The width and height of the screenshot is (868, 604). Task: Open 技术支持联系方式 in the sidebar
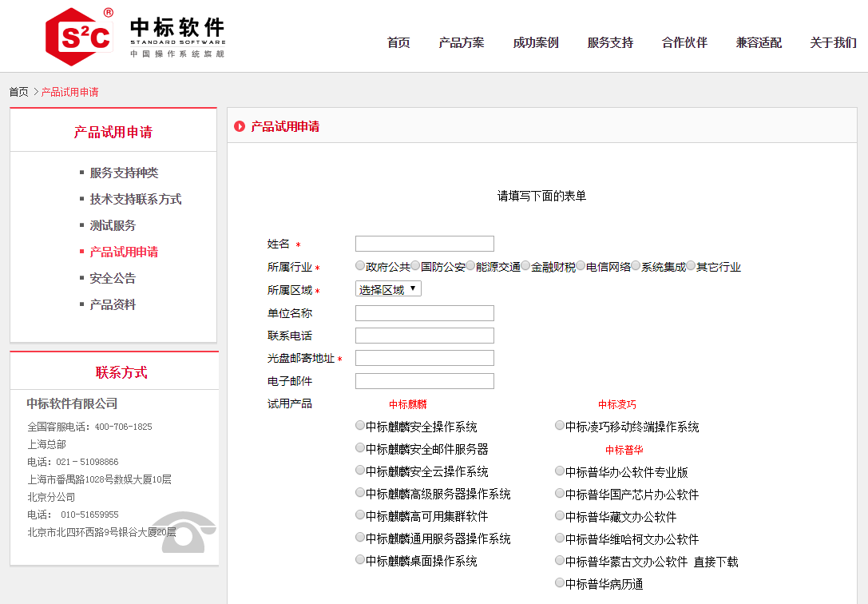(136, 199)
